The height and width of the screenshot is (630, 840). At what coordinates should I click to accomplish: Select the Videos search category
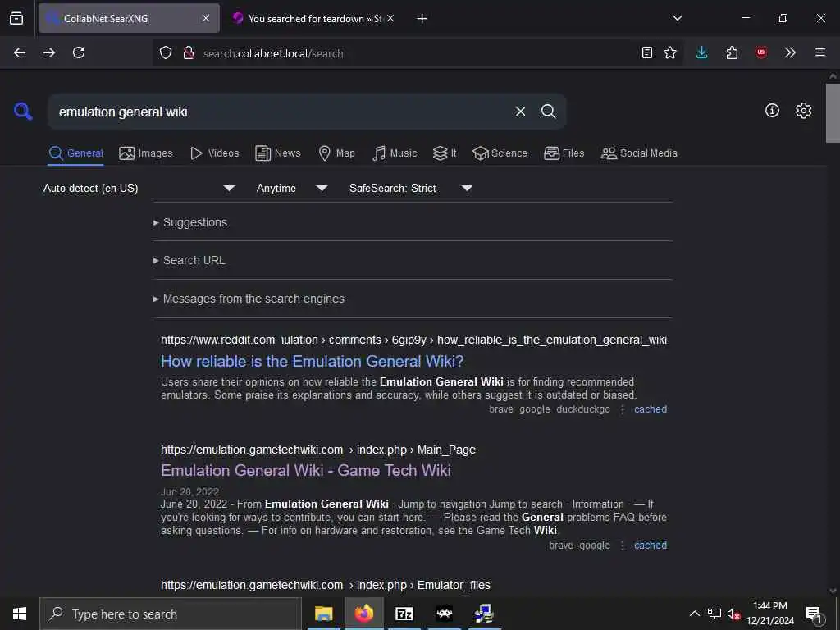pyautogui.click(x=214, y=153)
